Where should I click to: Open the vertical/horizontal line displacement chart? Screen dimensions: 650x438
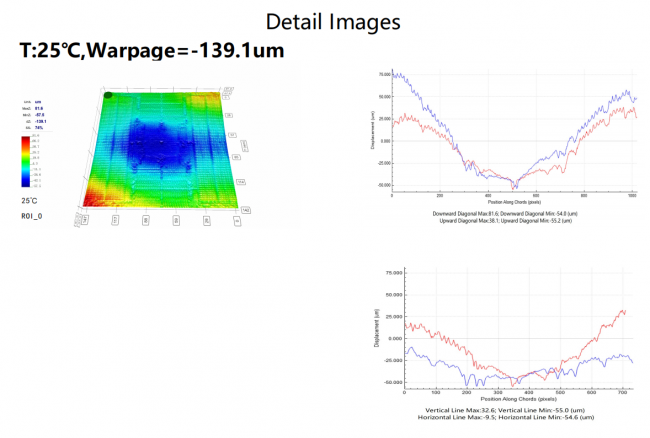tap(504, 334)
